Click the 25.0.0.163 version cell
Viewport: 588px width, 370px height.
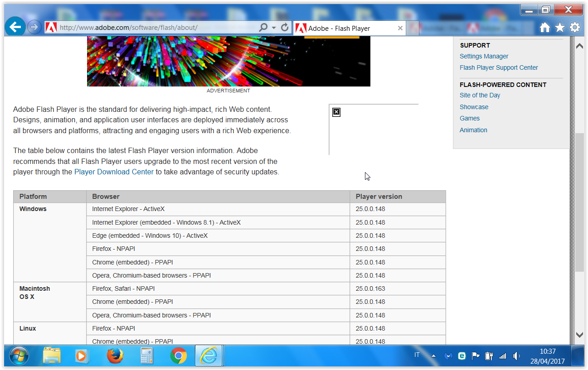[x=398, y=288]
